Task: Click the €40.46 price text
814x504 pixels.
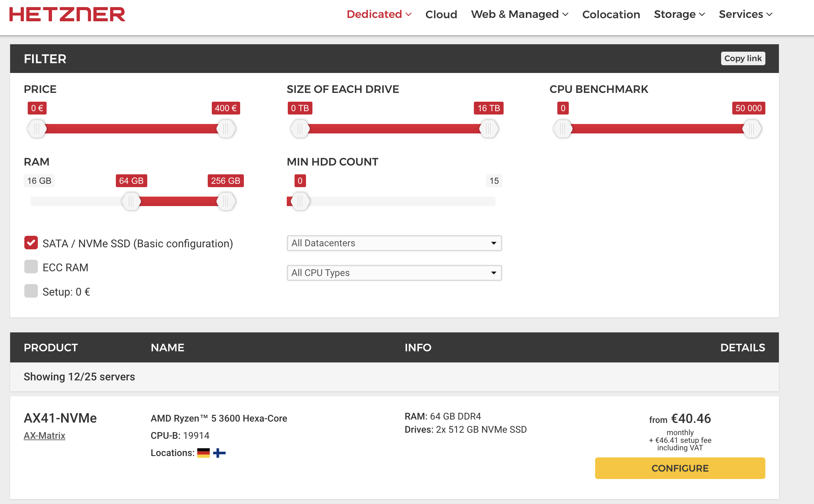Action: pos(691,419)
